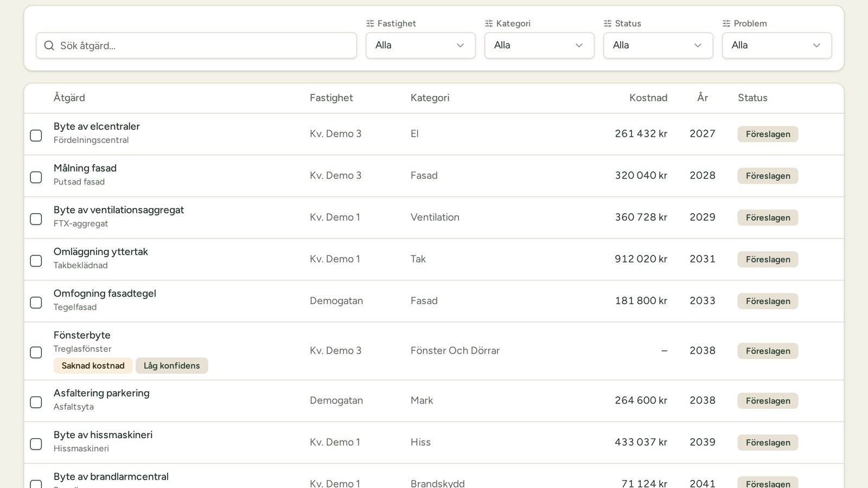
Task: Click the 433 037 kr cost cell
Action: tap(641, 442)
